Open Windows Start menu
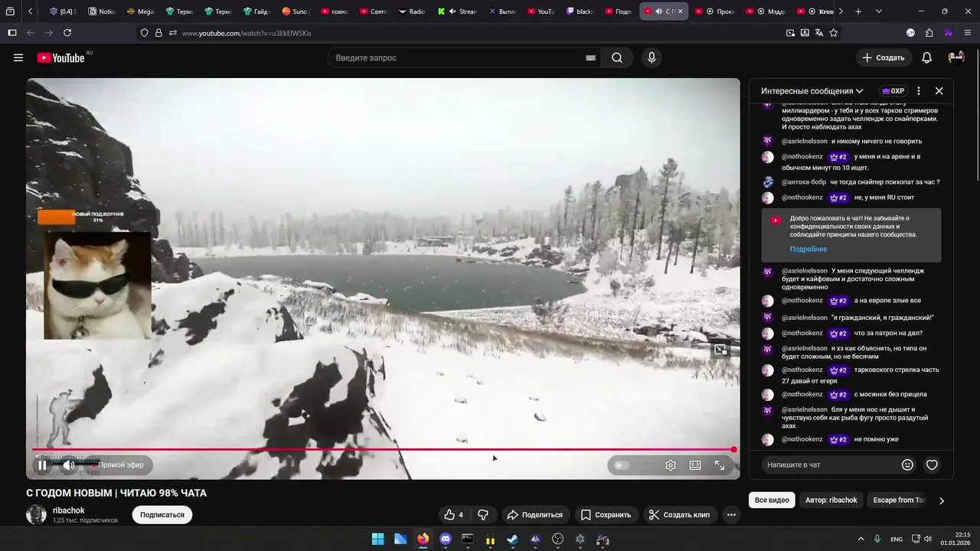Screen dimensions: 980x551 pos(377,539)
